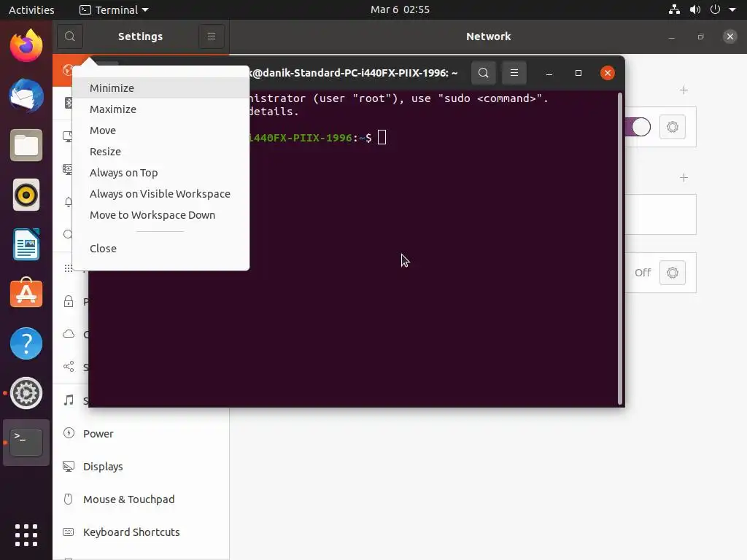Click the Terminal dock icon

pos(26,443)
